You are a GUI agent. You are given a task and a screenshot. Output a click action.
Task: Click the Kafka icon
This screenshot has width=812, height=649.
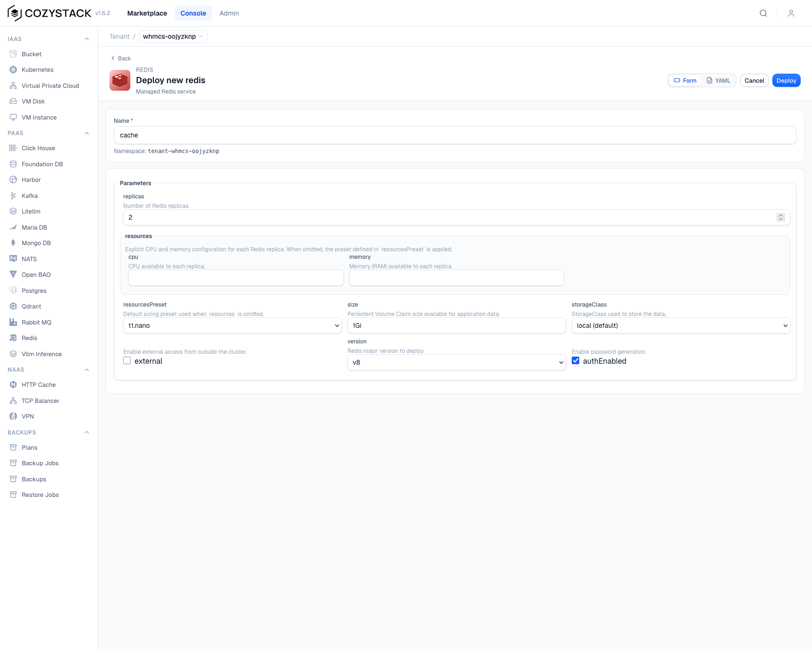13,196
